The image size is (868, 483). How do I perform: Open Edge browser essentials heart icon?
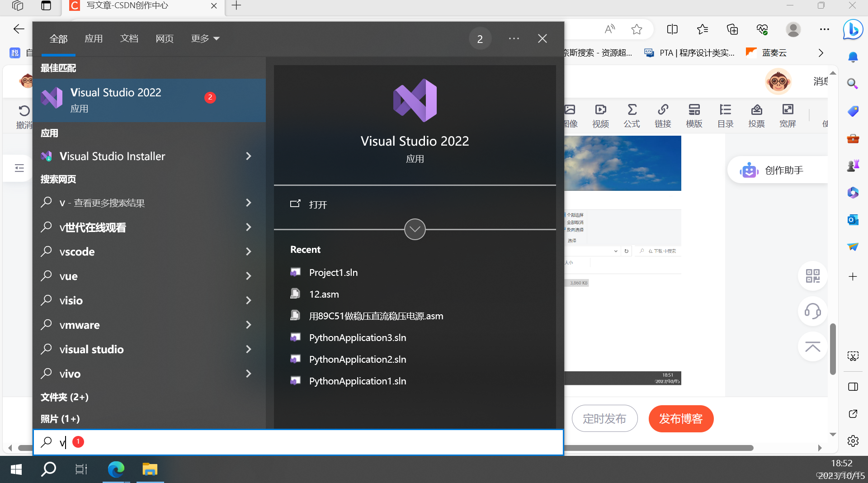(x=762, y=29)
